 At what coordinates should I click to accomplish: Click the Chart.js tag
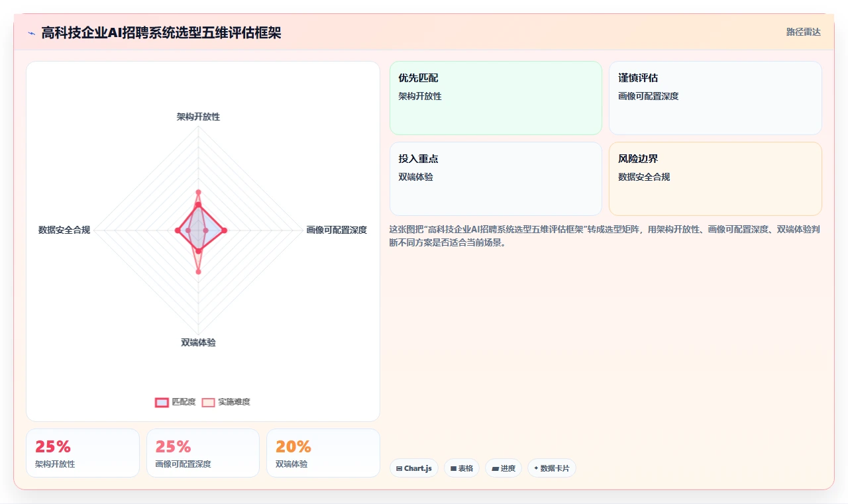click(413, 468)
